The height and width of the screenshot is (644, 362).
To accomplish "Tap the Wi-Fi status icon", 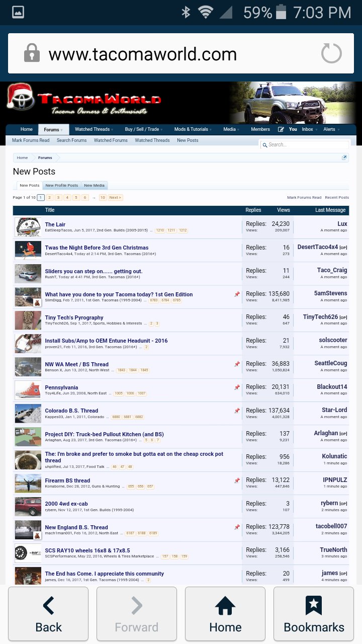I will [205, 12].
